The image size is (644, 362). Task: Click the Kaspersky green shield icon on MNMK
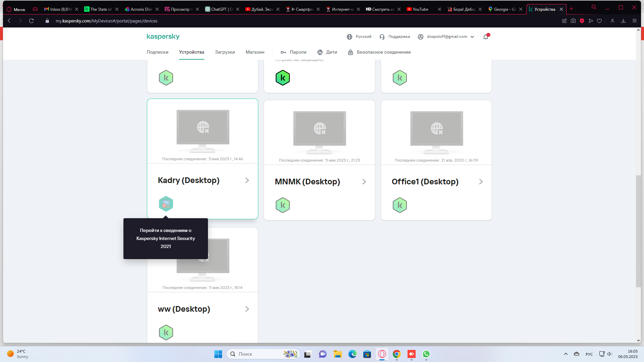(x=283, y=205)
